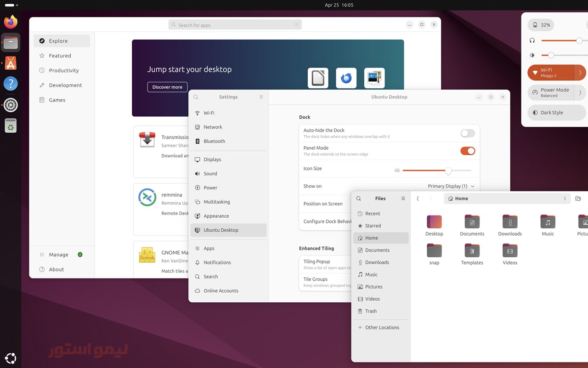Open Settings gear in the dock
The width and height of the screenshot is (588, 368).
point(11,105)
